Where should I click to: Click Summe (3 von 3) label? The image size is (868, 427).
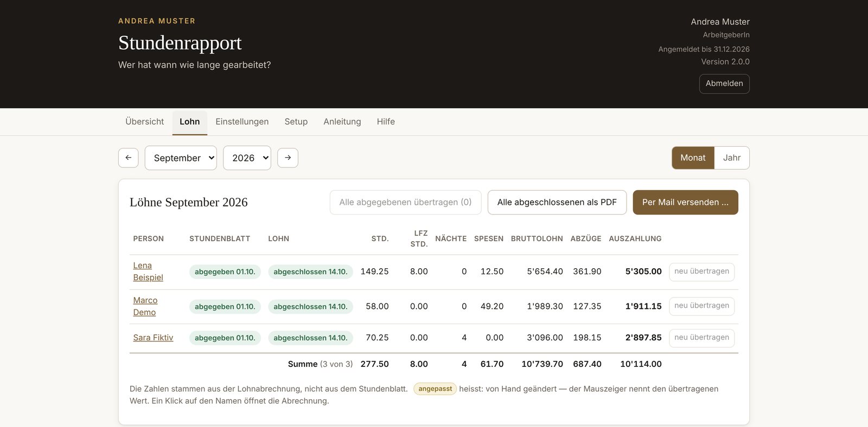point(320,364)
